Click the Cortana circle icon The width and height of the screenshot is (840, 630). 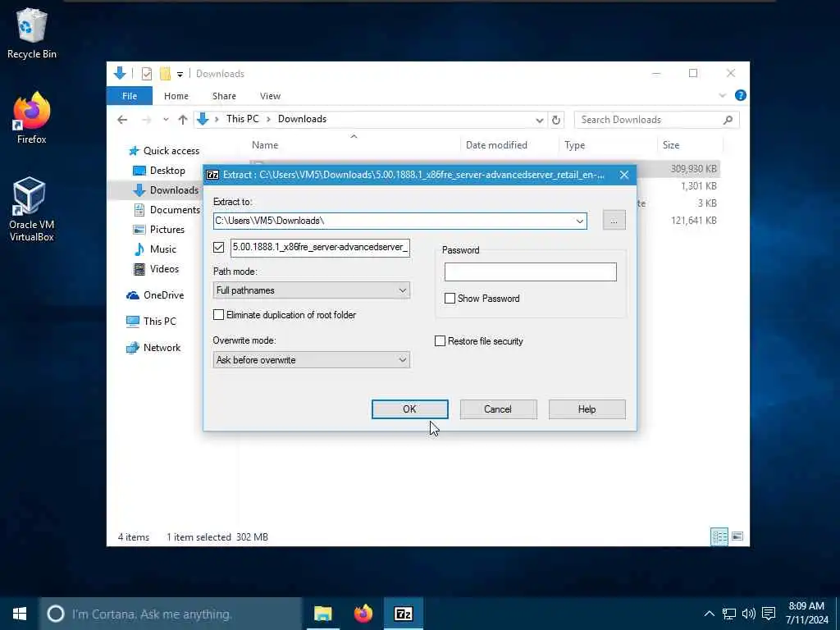pyautogui.click(x=55, y=614)
